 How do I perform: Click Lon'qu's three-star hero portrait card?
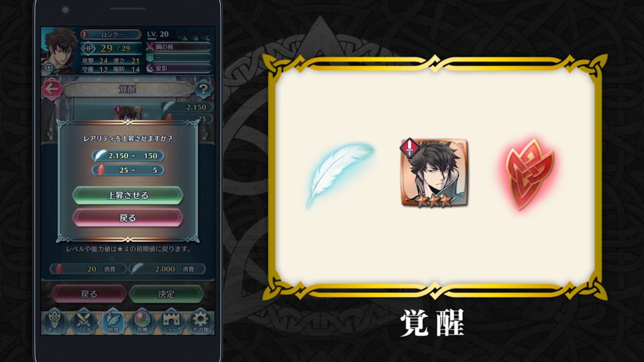click(434, 173)
